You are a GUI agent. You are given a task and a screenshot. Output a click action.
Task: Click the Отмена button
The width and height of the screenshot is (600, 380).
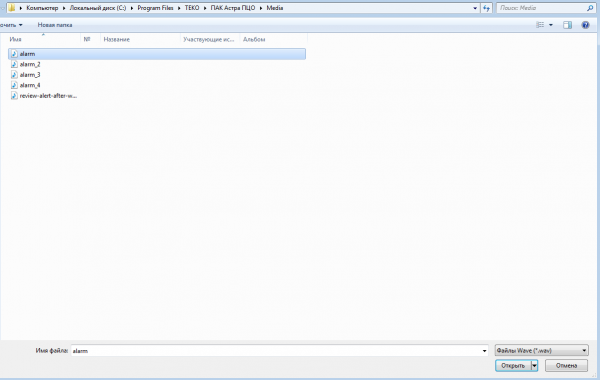tap(566, 365)
